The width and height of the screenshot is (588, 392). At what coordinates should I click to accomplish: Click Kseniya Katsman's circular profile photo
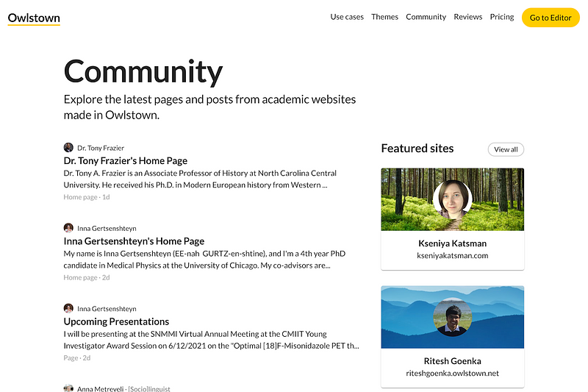click(x=452, y=200)
